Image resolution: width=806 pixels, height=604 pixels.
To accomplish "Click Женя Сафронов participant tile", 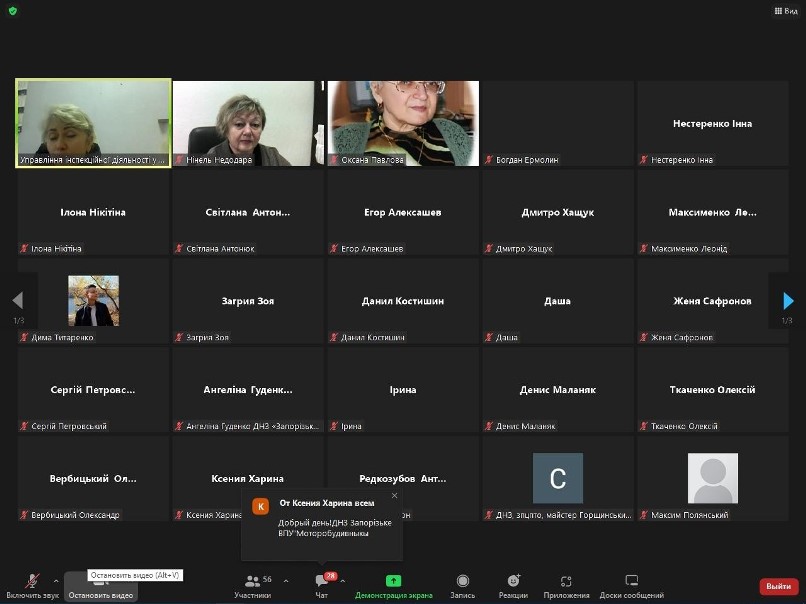I will click(713, 301).
